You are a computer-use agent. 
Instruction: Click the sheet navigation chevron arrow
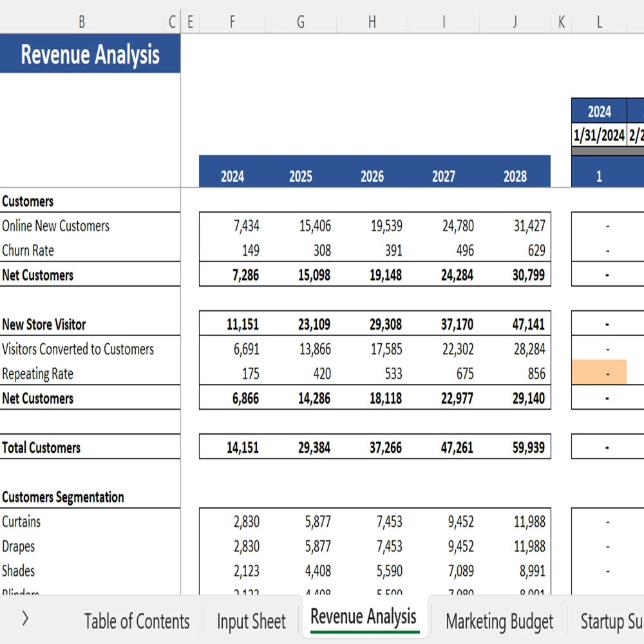coord(26,621)
